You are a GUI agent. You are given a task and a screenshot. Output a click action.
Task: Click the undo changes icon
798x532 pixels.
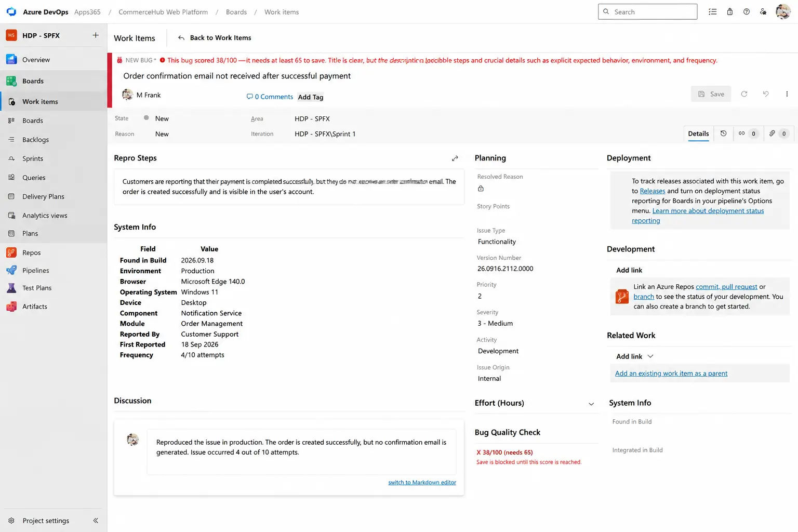pos(766,94)
